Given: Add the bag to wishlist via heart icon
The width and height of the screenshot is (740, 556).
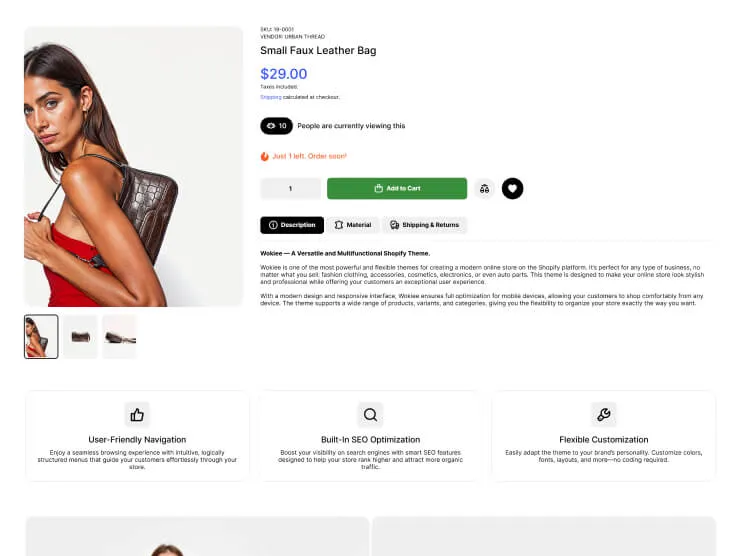Looking at the screenshot, I should tap(512, 189).
